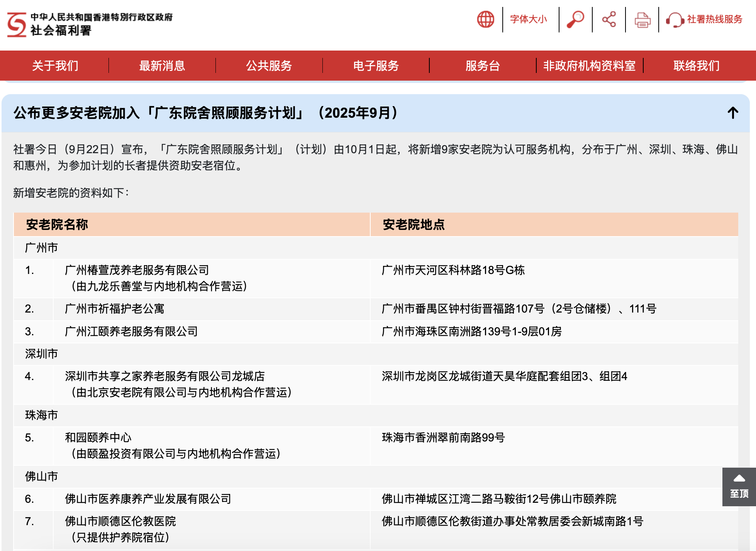Image resolution: width=756 pixels, height=551 pixels.
Task: Click 社署热线服务 link
Action: tap(714, 19)
